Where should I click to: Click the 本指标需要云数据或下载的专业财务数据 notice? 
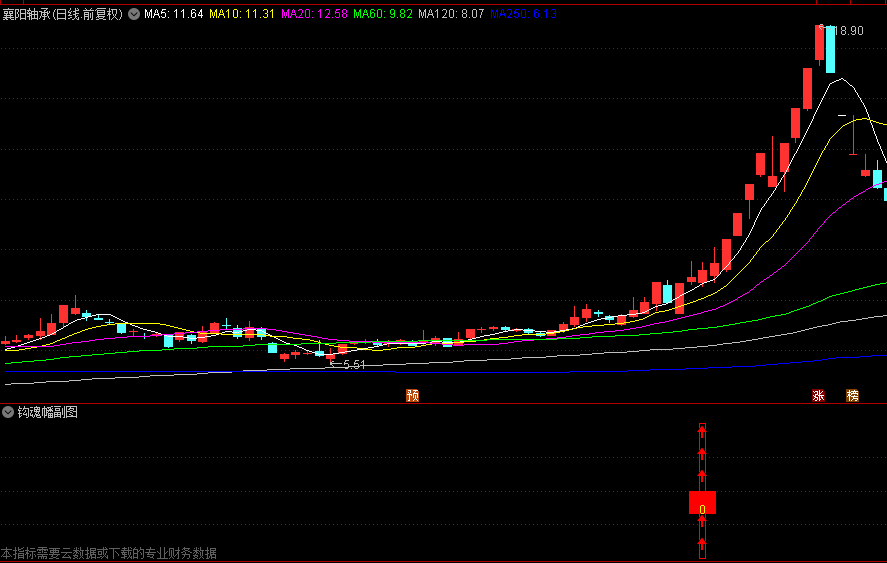point(109,553)
